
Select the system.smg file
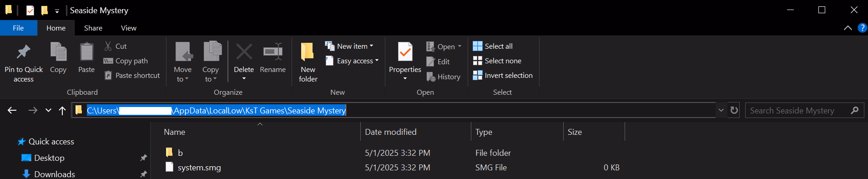[199, 167]
